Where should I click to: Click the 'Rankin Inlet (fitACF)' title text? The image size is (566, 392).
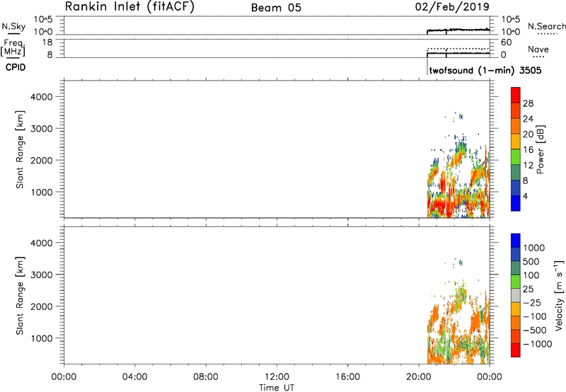pyautogui.click(x=129, y=7)
